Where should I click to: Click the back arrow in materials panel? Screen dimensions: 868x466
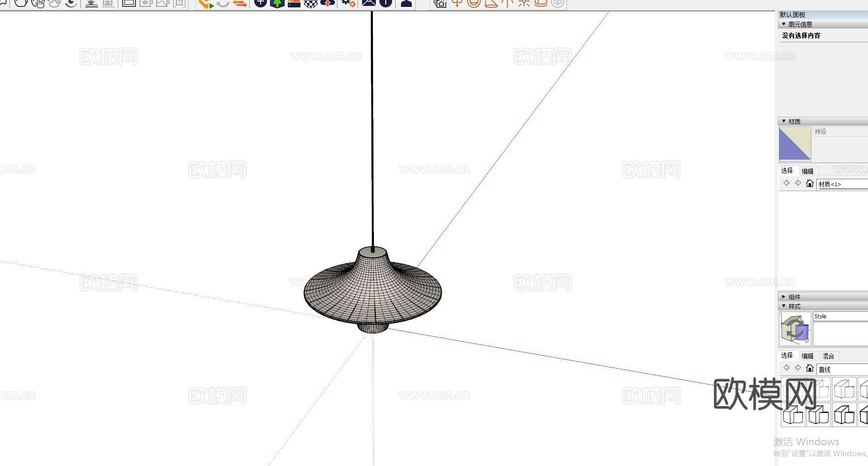pos(786,183)
